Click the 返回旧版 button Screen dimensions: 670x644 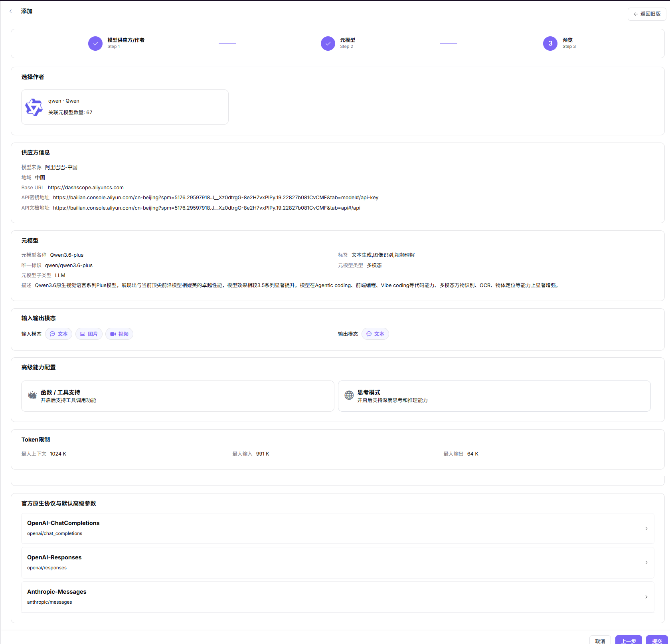(x=647, y=14)
